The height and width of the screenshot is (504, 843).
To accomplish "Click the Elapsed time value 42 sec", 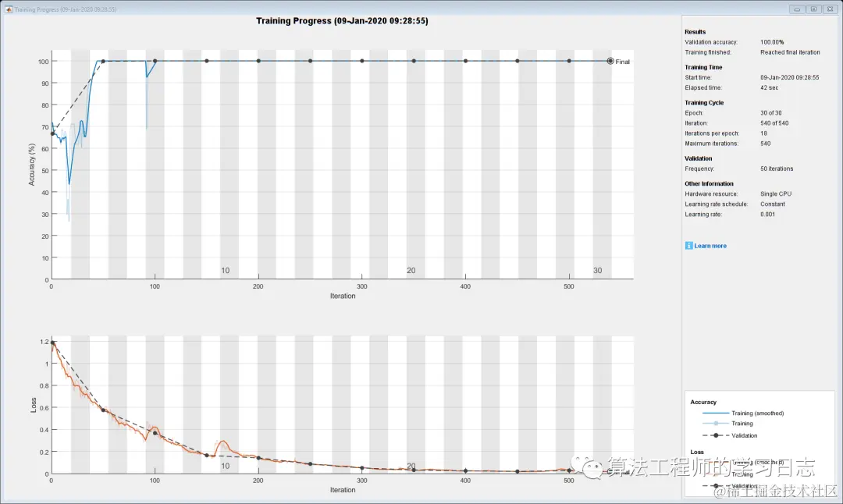I will pos(769,87).
